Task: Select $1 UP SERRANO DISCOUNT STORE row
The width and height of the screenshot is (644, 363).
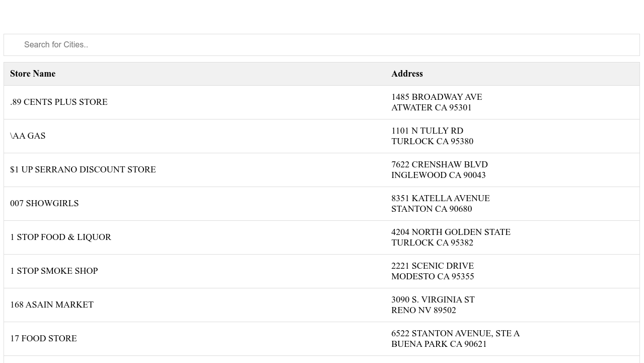Action: (83, 170)
